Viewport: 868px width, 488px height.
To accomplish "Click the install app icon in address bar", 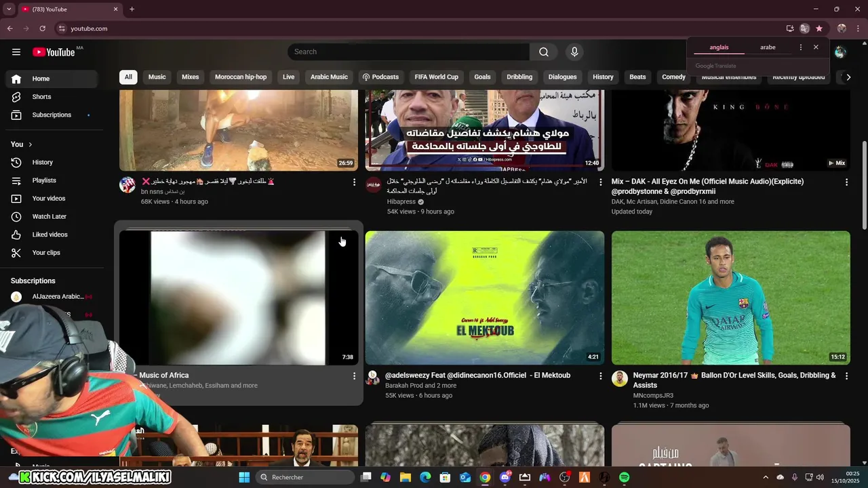I will [x=790, y=28].
